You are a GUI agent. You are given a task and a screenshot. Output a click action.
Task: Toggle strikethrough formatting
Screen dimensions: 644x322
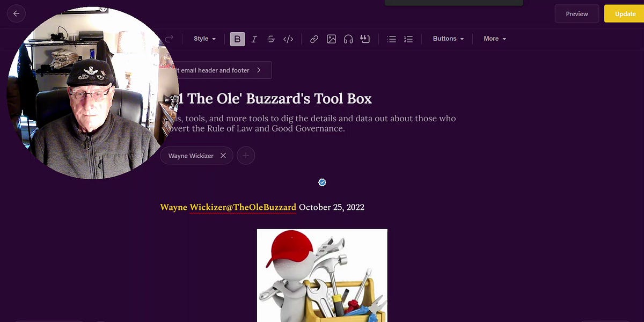tap(271, 39)
